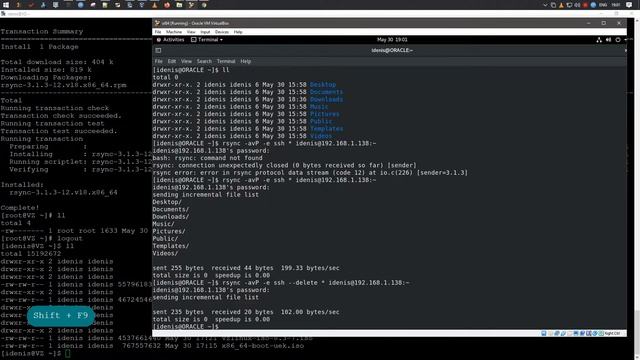640x360 pixels.
Task: Click x86_64-boot-uek.iso filename in PuTTY
Action: (x=262, y=346)
